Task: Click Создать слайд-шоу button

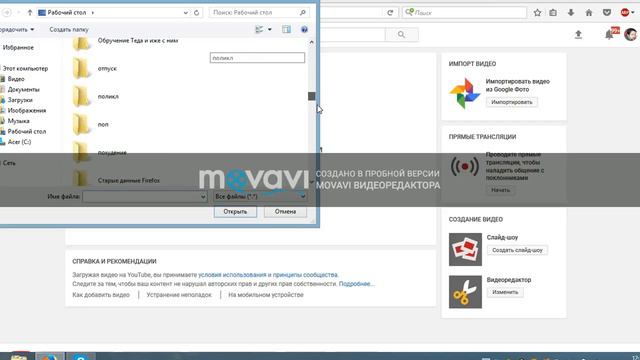Action: 517,250
